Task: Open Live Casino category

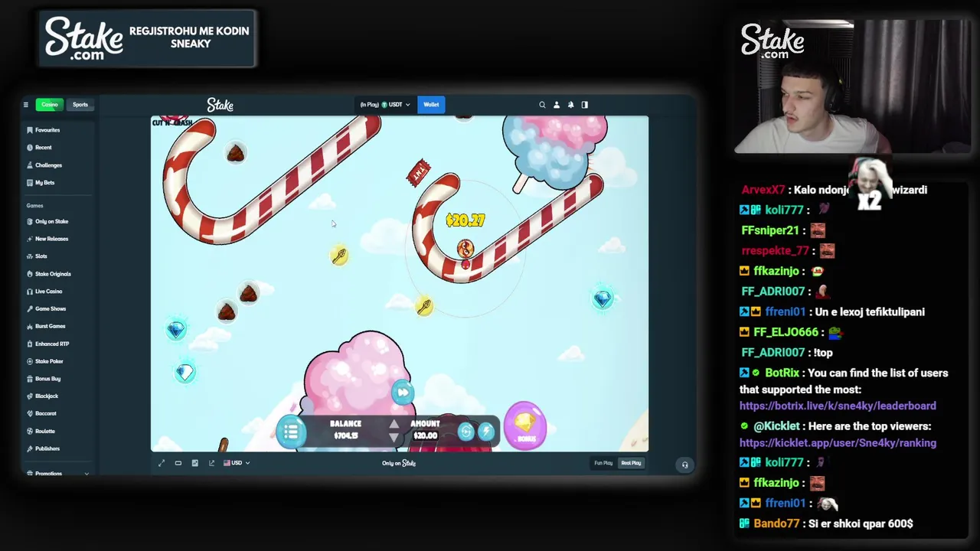Action: coord(48,292)
